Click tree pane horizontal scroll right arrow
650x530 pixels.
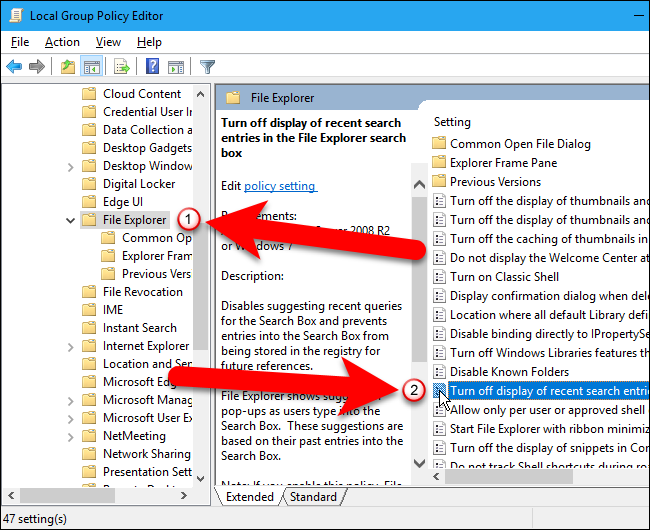point(184,496)
